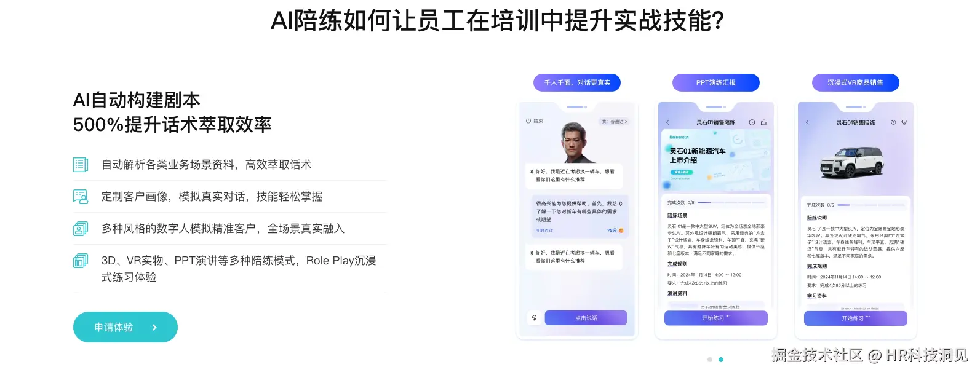Viewport: 980px width, 375px height.
Task: Click the digital human icon beside 多种风格的数字人
Action: 81,229
